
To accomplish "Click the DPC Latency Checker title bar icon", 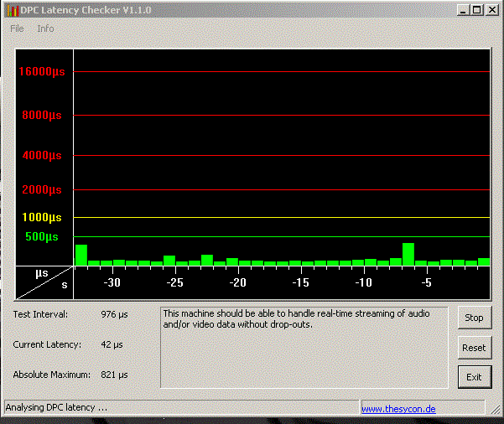I will click(13, 10).
